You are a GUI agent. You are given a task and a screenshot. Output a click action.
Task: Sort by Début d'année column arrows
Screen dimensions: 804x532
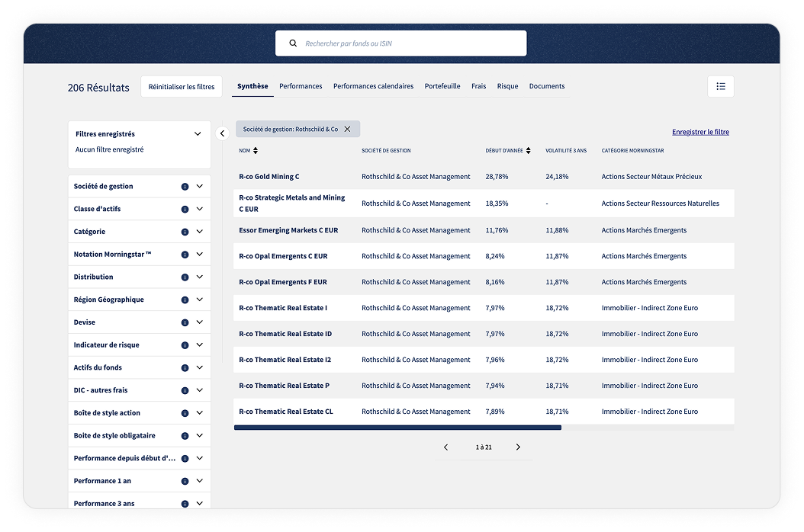click(528, 151)
